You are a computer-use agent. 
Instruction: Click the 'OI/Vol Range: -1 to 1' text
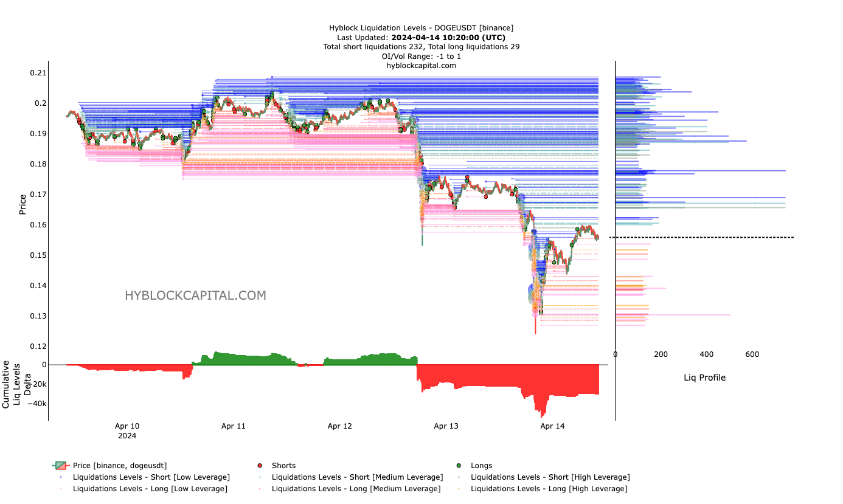(421, 56)
